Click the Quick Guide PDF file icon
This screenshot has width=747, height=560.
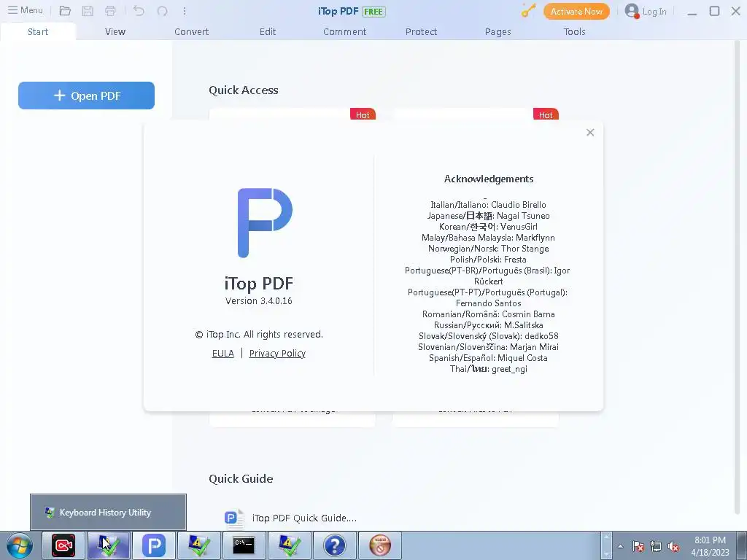(234, 518)
